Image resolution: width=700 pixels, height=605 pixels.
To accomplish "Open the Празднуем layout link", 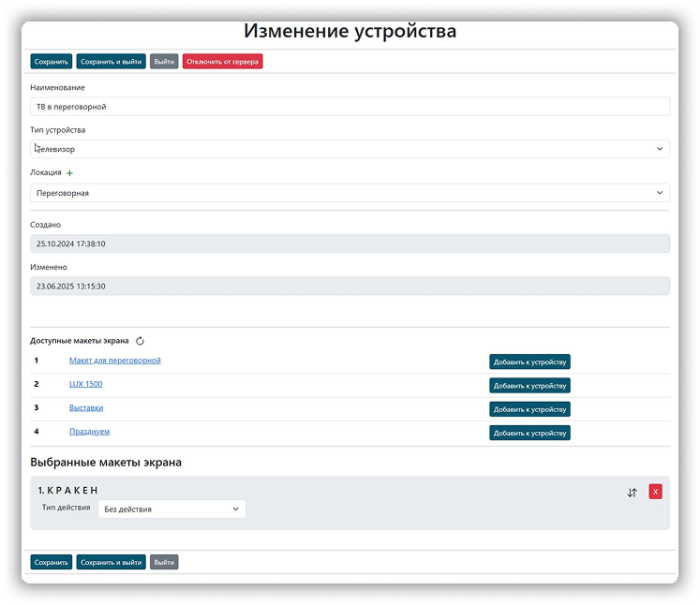I will (89, 432).
